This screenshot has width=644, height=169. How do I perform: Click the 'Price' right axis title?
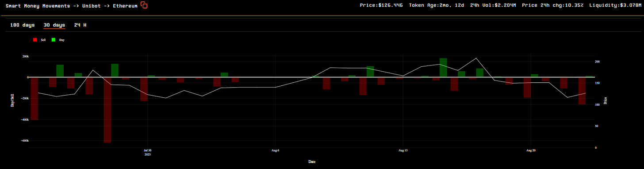605,100
